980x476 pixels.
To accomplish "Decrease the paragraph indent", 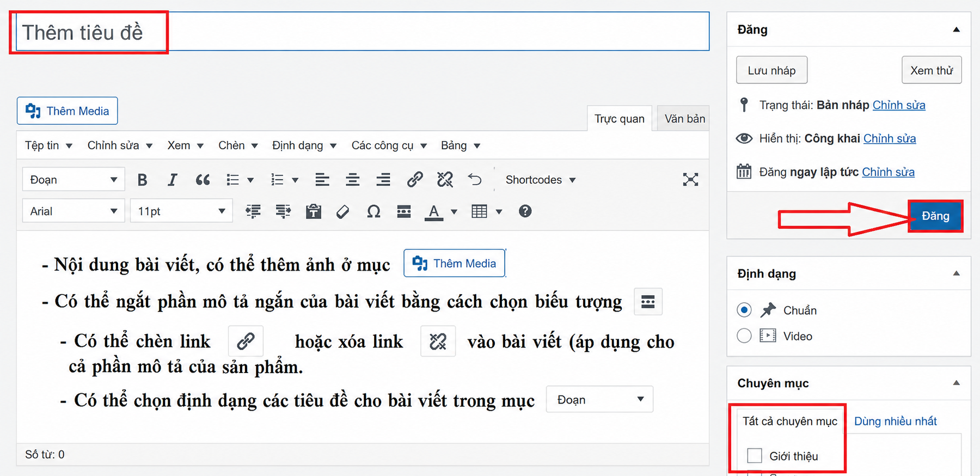I will pyautogui.click(x=253, y=211).
